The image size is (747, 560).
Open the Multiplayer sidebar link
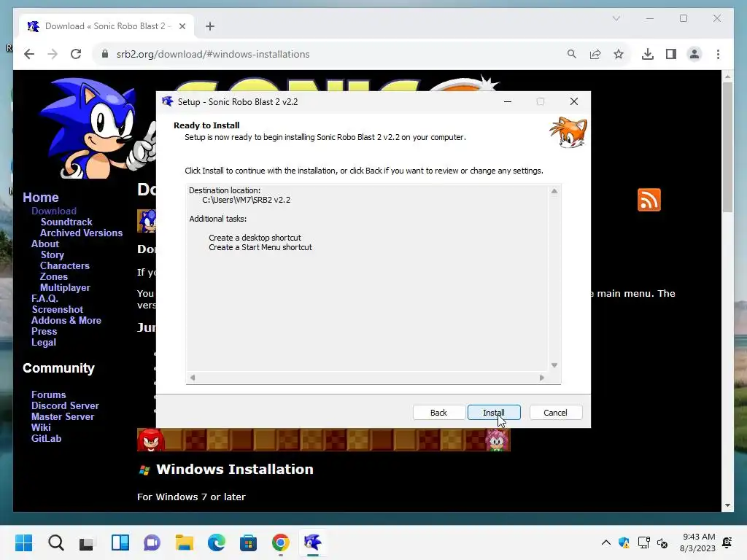(x=65, y=287)
